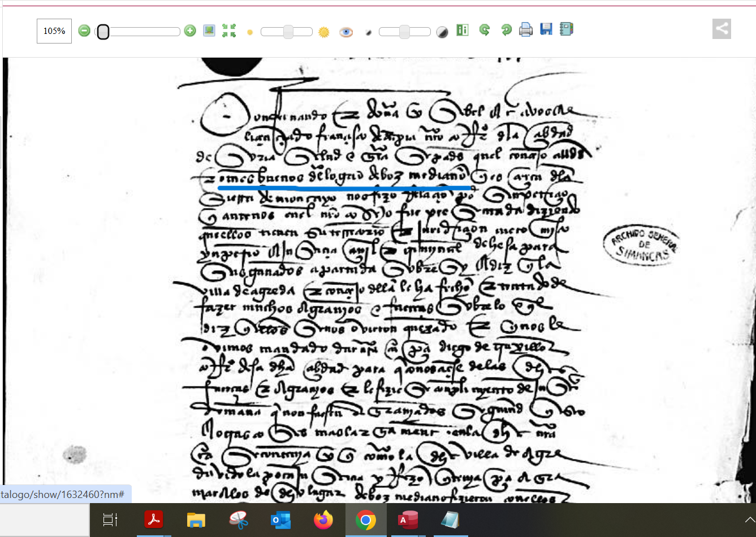This screenshot has height=537, width=756.
Task: Launch Snipping Tool from the taskbar
Action: point(239,520)
